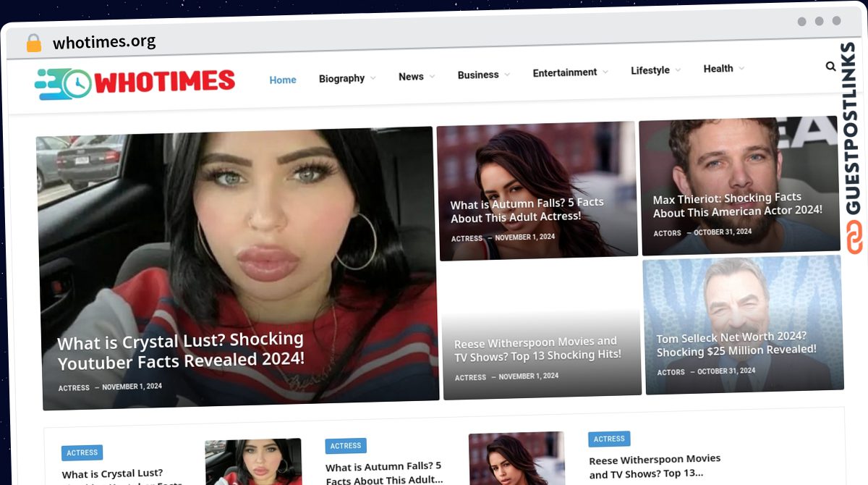Expand the News dropdown chevron
868x485 pixels.
point(432,76)
